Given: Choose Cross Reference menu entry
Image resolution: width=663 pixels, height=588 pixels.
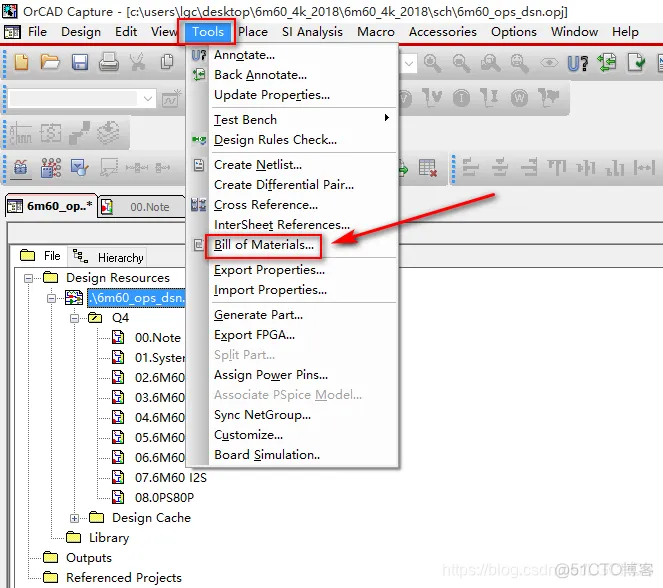Looking at the screenshot, I should pyautogui.click(x=266, y=205).
